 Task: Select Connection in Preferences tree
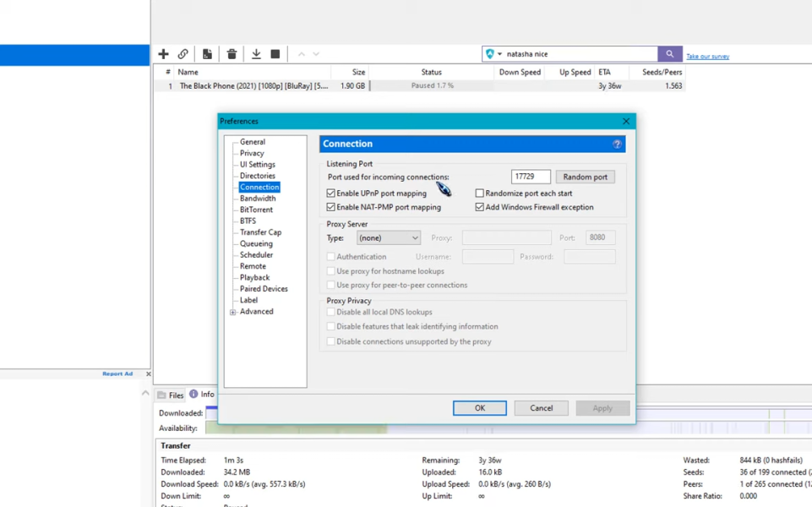tap(259, 187)
